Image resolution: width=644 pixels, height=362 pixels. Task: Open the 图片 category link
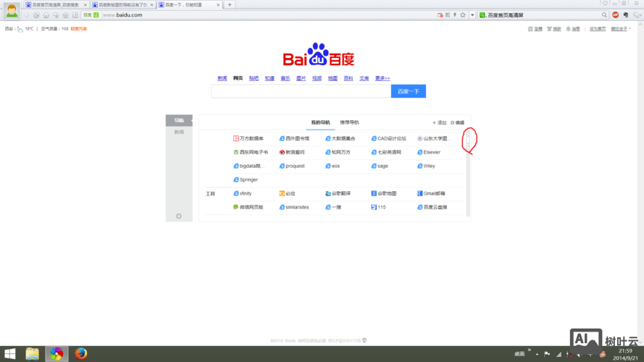coord(301,78)
